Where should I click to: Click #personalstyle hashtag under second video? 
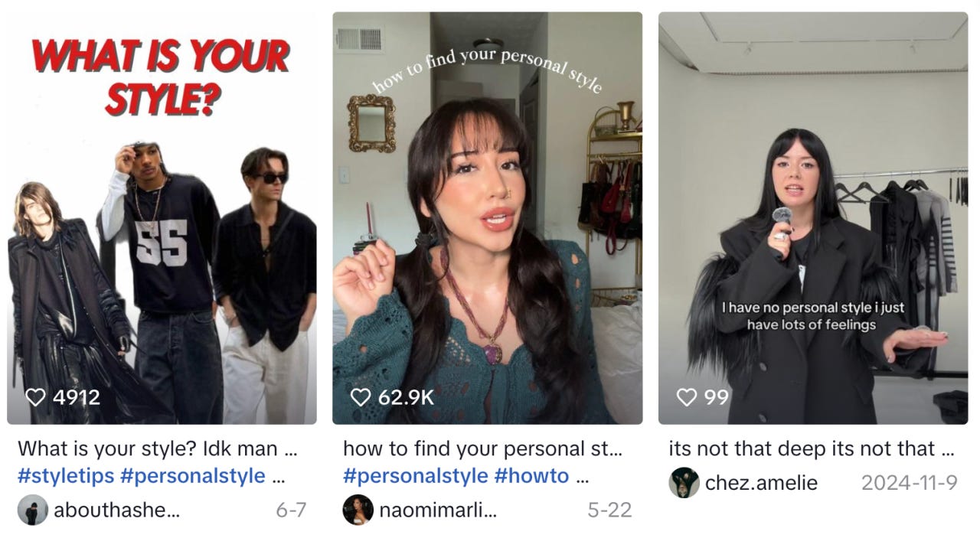point(416,476)
